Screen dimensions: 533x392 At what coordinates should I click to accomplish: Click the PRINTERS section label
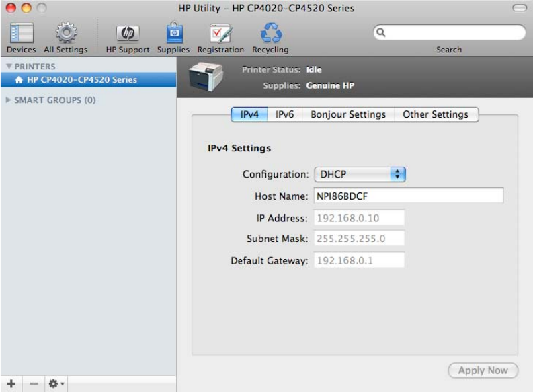(35, 67)
